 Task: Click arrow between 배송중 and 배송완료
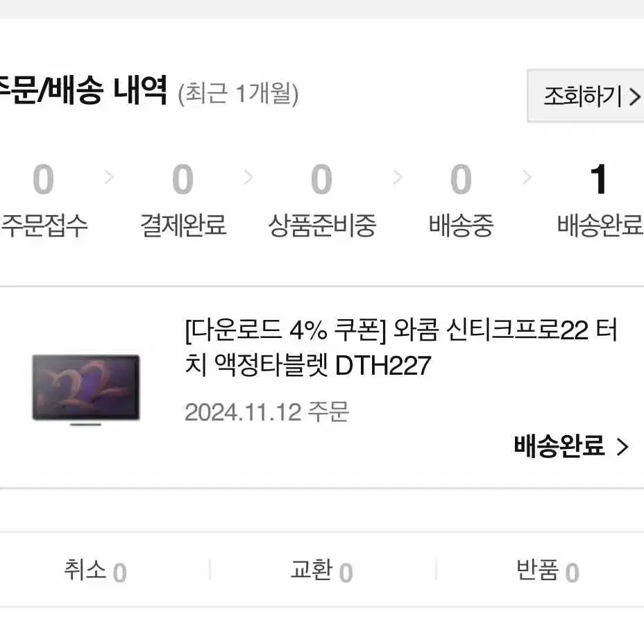527,178
